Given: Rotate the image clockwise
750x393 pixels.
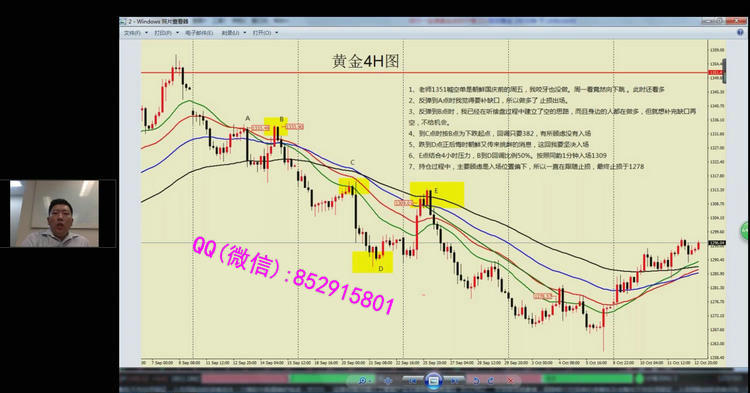Looking at the screenshot, I should click(491, 381).
